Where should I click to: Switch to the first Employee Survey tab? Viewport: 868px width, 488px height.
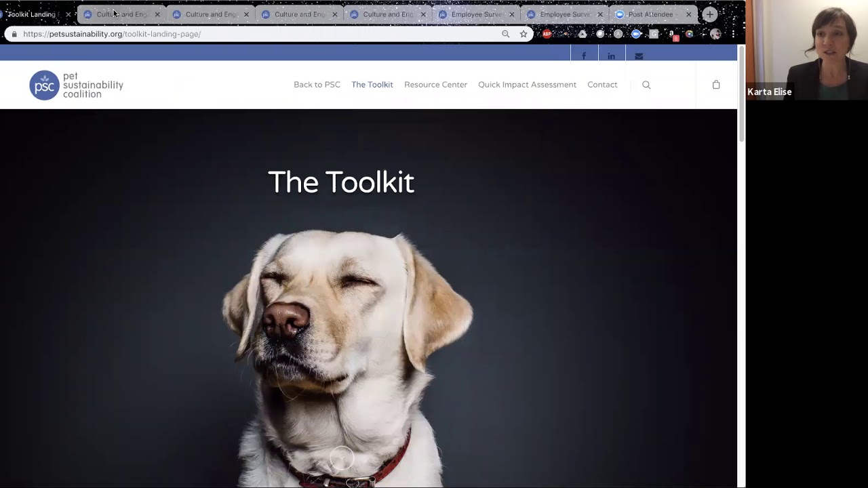click(x=477, y=14)
